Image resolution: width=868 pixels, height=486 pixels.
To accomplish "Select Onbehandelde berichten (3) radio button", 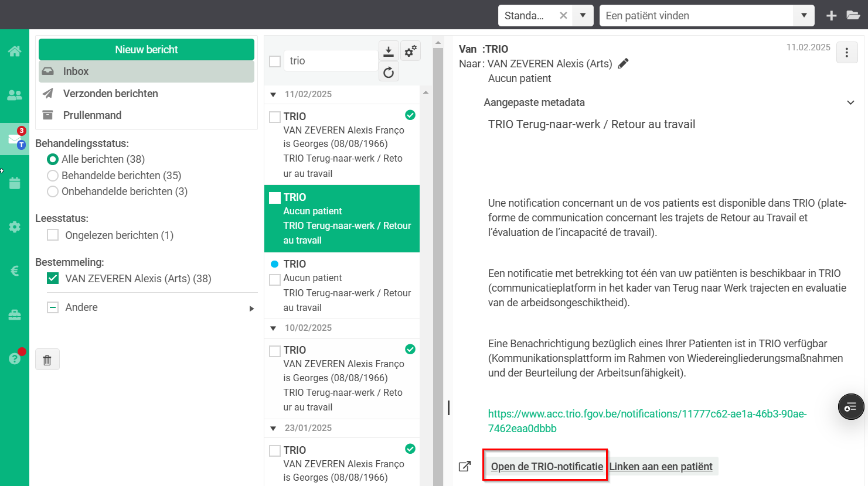I will click(53, 191).
